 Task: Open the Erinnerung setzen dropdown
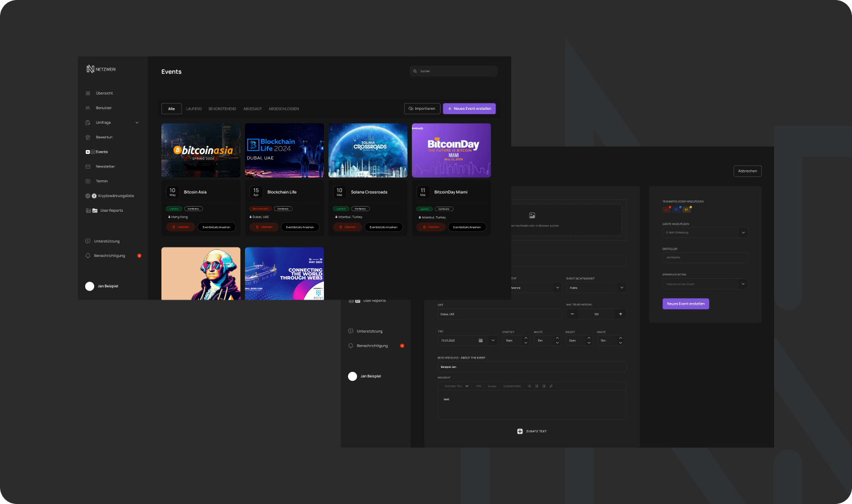[x=705, y=284]
